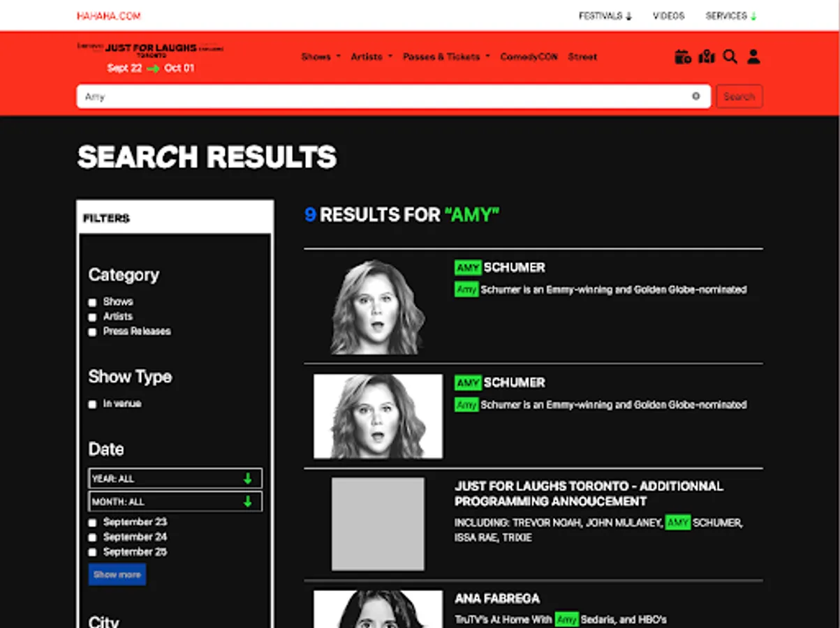The width and height of the screenshot is (840, 628).
Task: Expand the Services dropdown in top bar
Action: click(x=731, y=15)
